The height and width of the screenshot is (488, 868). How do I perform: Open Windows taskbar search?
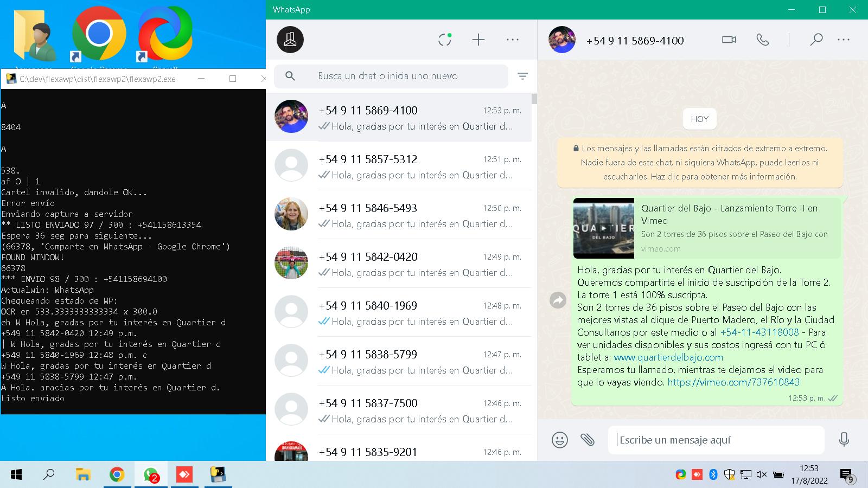point(49,475)
